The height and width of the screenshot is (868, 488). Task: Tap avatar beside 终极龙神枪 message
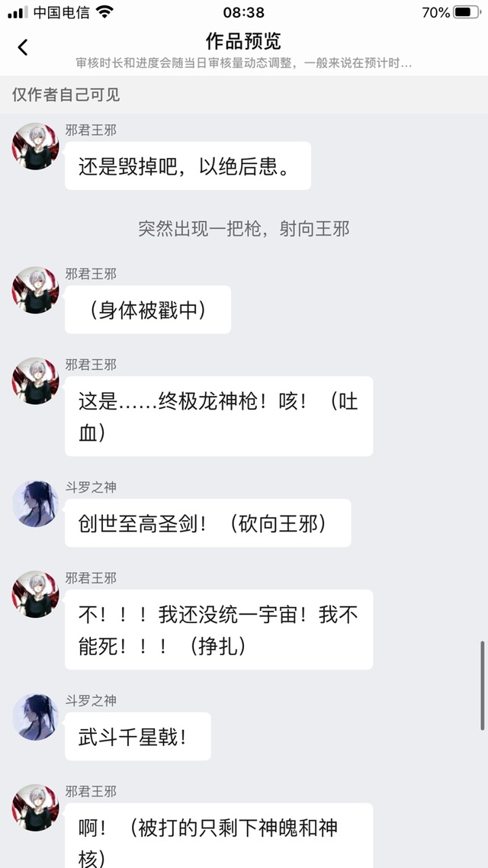point(35,381)
